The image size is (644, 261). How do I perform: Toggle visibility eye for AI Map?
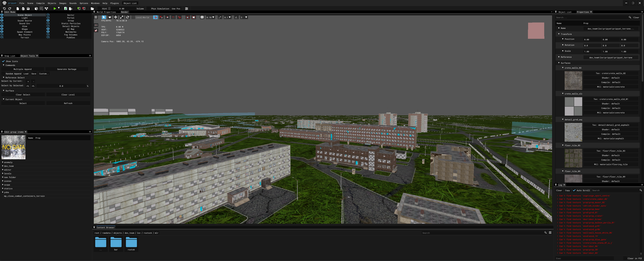click(48, 29)
